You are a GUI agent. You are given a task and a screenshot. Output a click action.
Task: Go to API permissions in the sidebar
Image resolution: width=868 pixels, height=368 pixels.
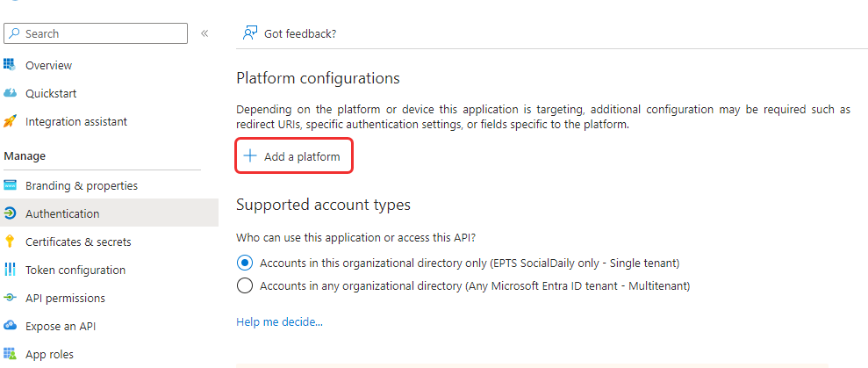coord(65,298)
